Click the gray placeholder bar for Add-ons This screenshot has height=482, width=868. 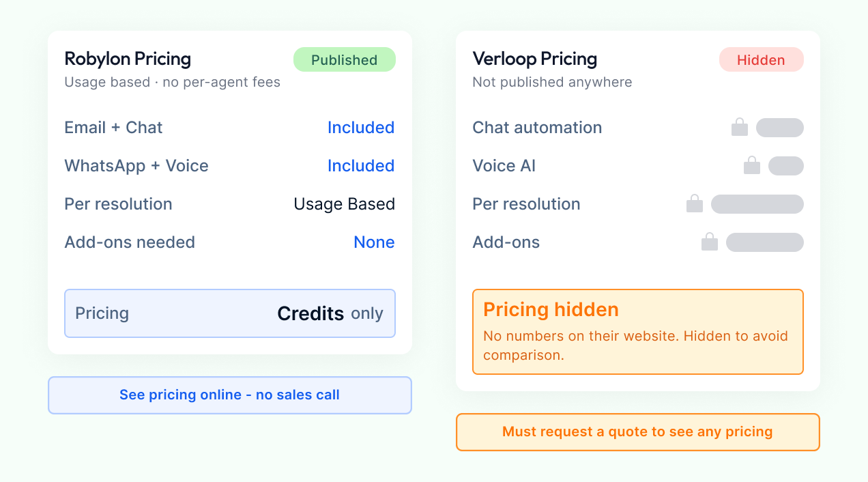765,242
